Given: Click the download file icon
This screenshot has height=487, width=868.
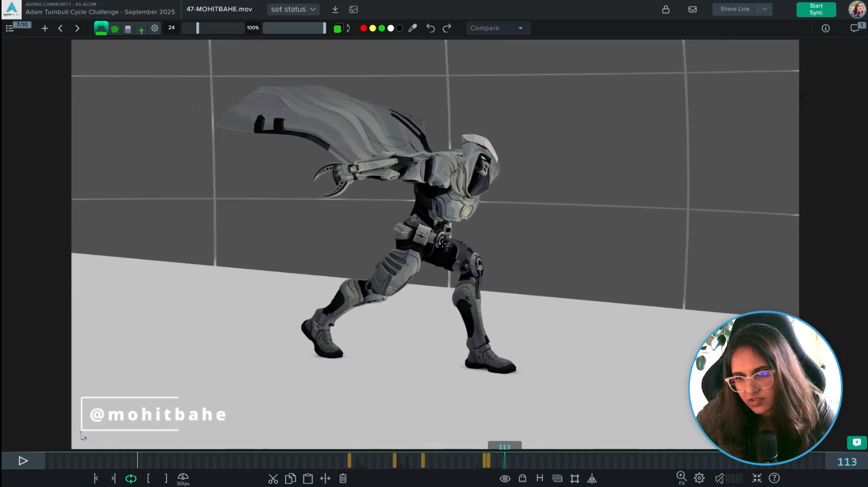Looking at the screenshot, I should click(x=335, y=10).
